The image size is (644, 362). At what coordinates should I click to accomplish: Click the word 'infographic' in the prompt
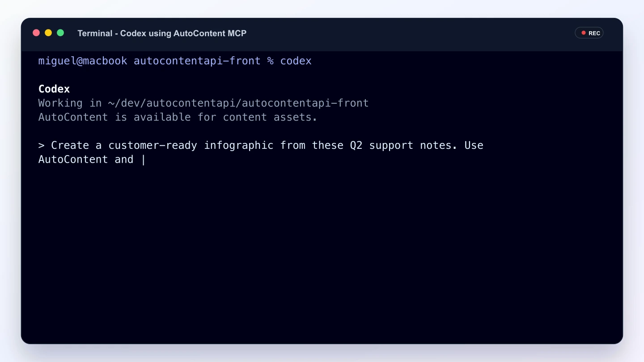239,145
